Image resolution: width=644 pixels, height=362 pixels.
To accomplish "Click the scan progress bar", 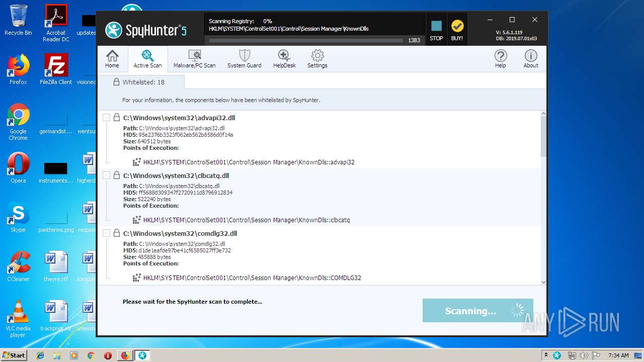I will (306, 40).
